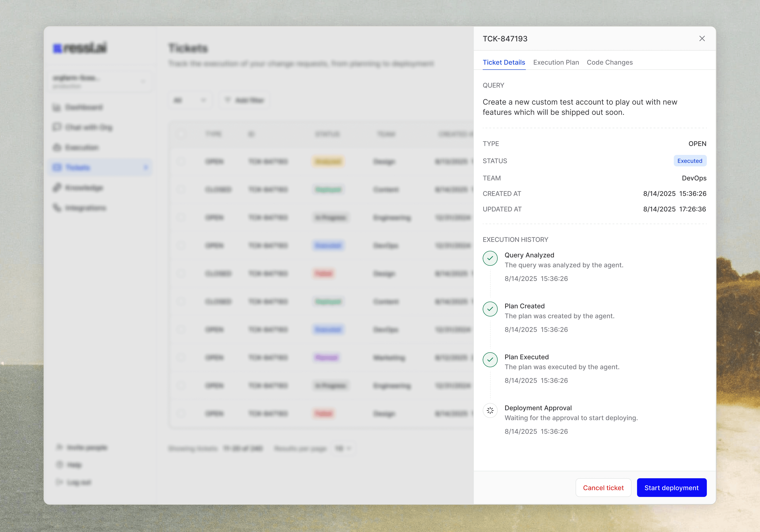This screenshot has height=532, width=760.
Task: Click the Knowledge sidebar icon
Action: click(x=57, y=188)
